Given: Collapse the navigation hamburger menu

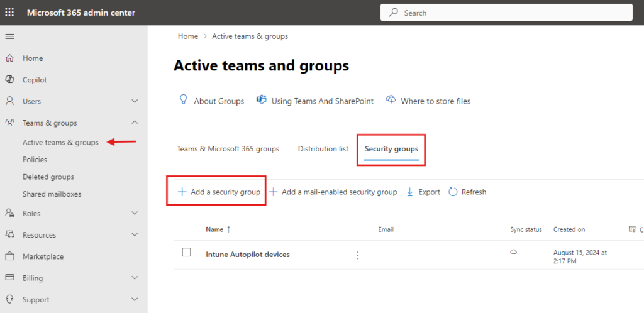Looking at the screenshot, I should point(10,36).
